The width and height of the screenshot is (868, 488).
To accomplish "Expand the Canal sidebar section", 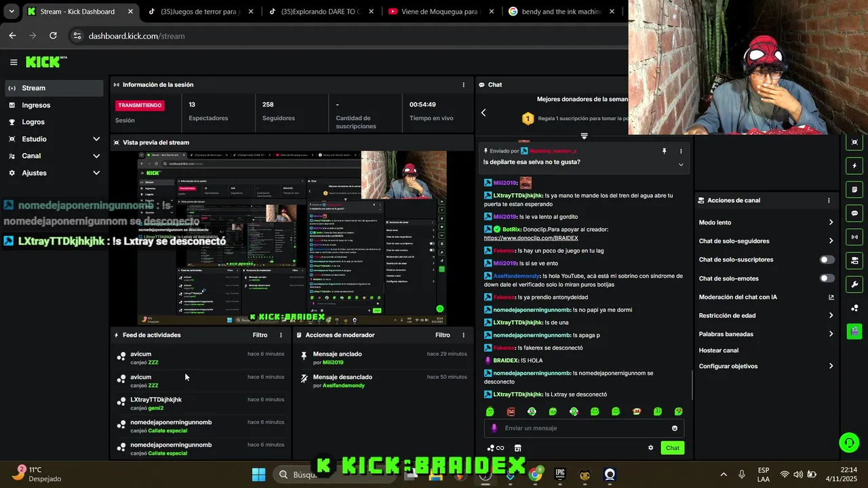I will click(53, 156).
